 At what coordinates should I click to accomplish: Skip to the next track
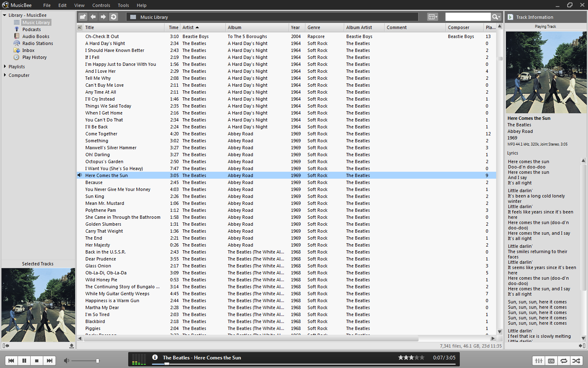coord(49,361)
